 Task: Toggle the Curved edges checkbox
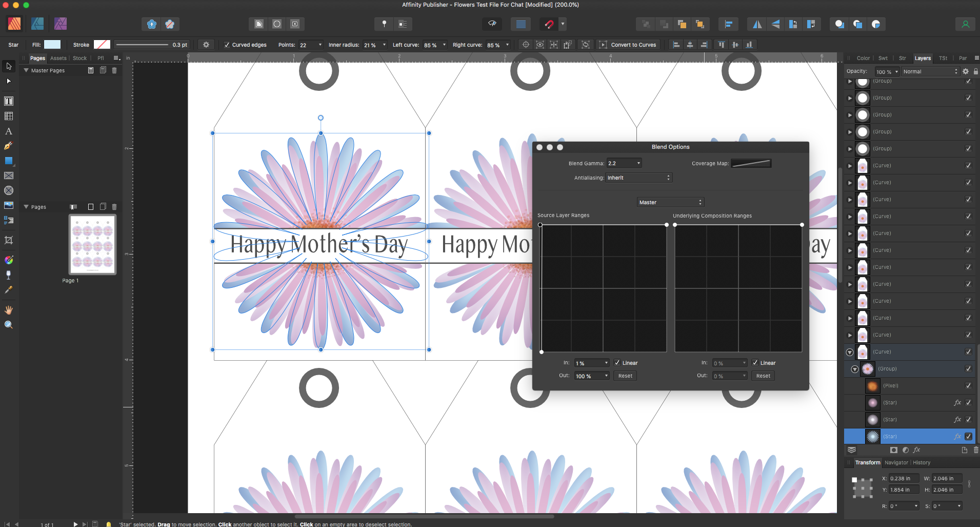[x=227, y=45]
